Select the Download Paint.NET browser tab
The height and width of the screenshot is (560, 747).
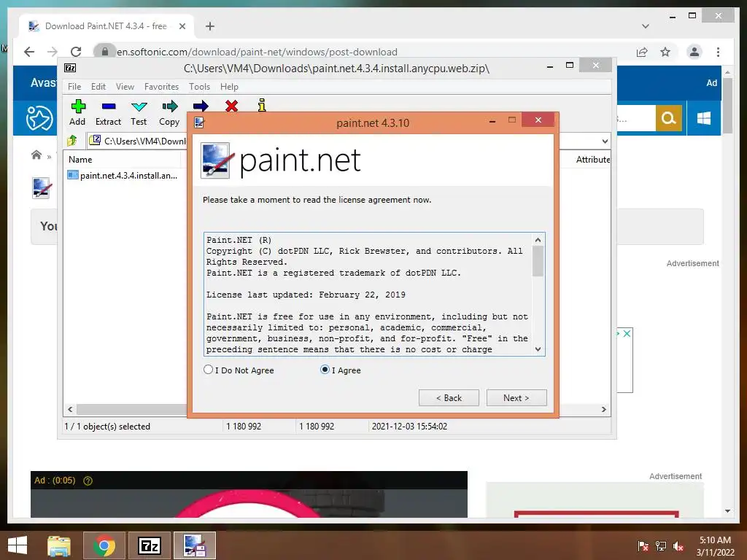pyautogui.click(x=107, y=26)
